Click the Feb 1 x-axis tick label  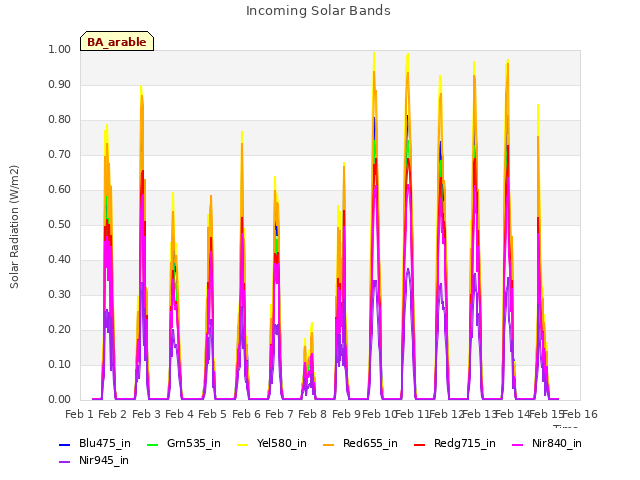pyautogui.click(x=80, y=415)
